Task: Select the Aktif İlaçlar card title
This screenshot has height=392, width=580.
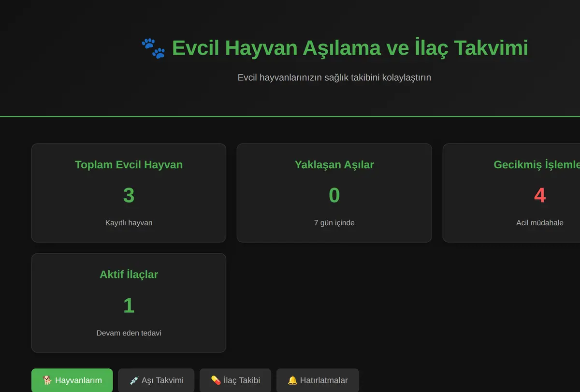Action: pos(129,275)
